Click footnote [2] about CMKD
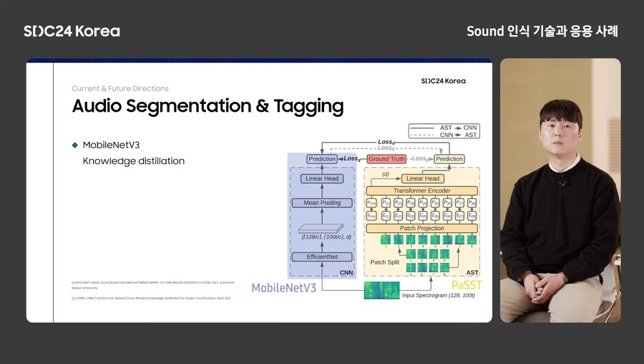This screenshot has width=644, height=364. click(151, 298)
